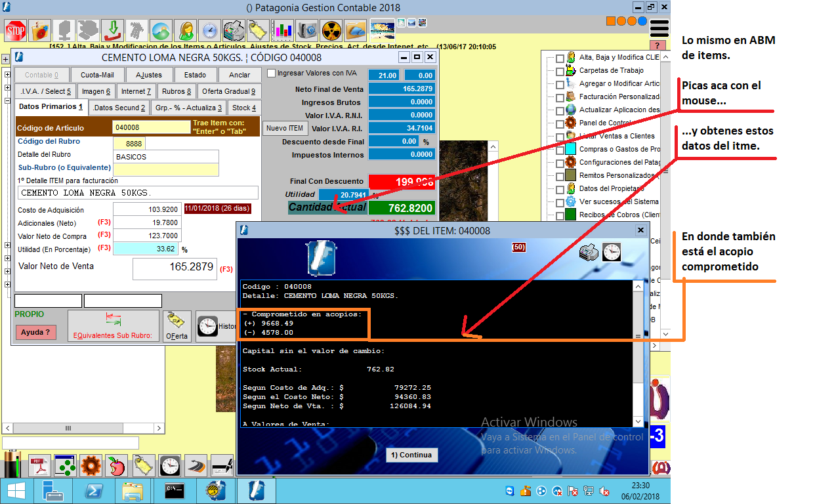Open the analog clock icon in bottom toolbar
Viewport: 815px width, 504px height.
click(x=170, y=465)
